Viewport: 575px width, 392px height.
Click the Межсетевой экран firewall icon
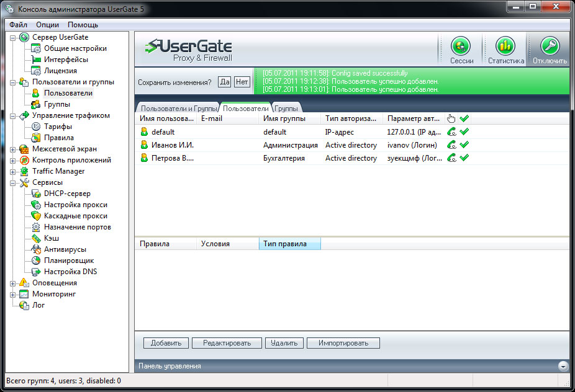pyautogui.click(x=24, y=149)
